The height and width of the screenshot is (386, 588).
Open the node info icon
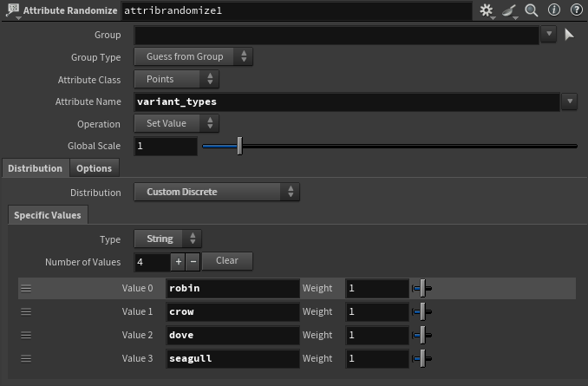click(554, 10)
